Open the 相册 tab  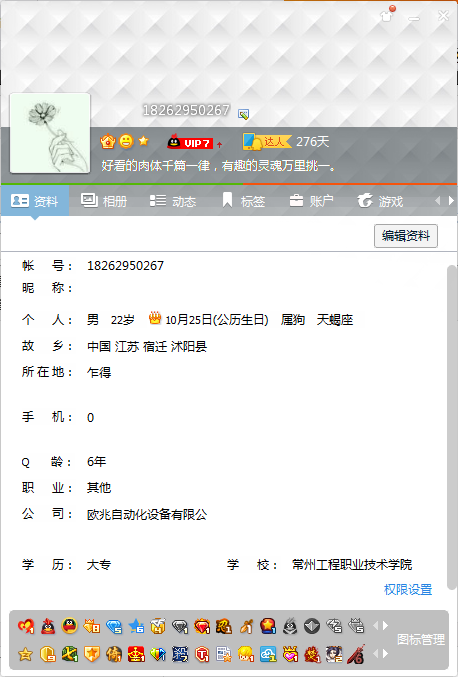point(104,201)
